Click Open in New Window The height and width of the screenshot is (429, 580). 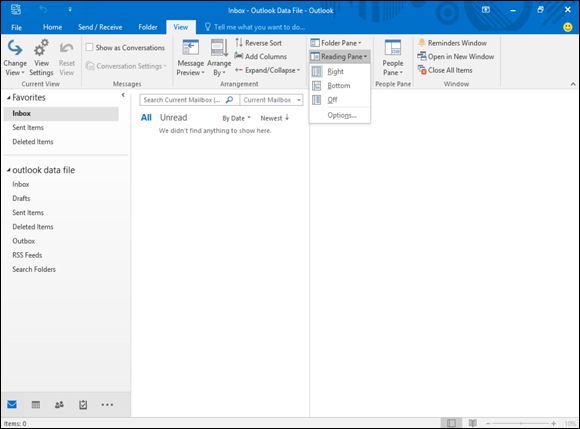coord(456,57)
